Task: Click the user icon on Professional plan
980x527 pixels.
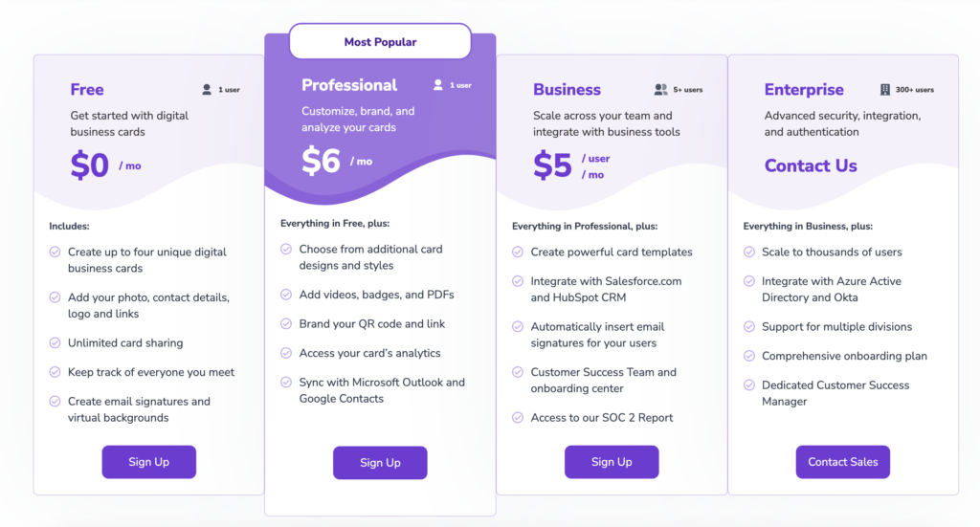Action: click(438, 85)
